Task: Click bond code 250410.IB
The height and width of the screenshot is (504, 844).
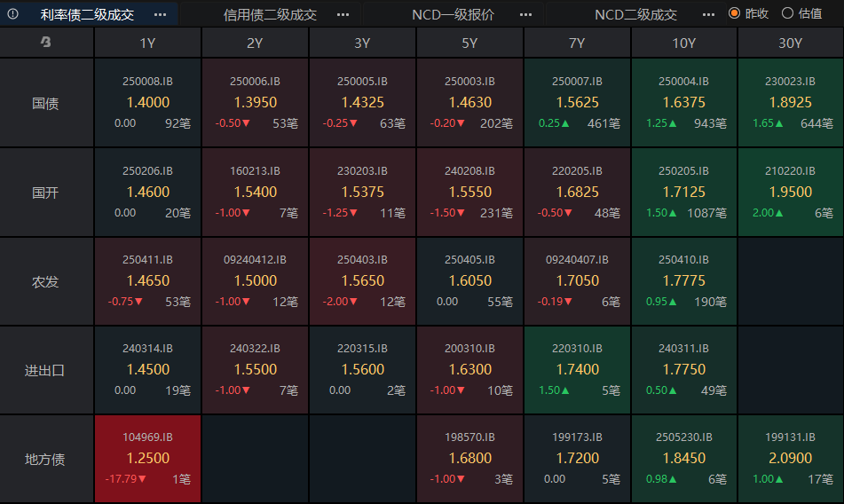Action: (x=684, y=259)
